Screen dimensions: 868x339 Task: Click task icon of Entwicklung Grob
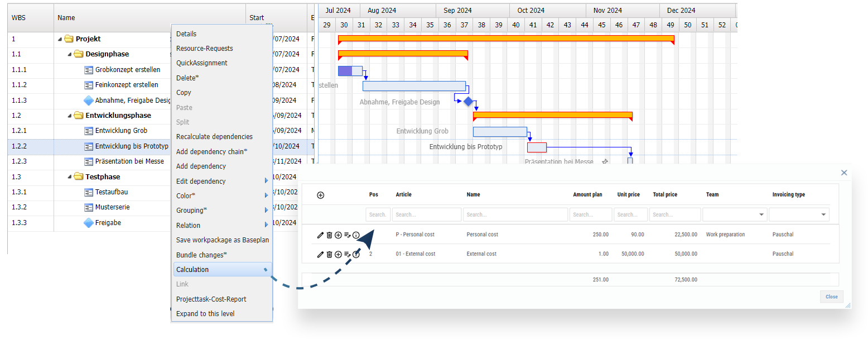click(x=88, y=131)
